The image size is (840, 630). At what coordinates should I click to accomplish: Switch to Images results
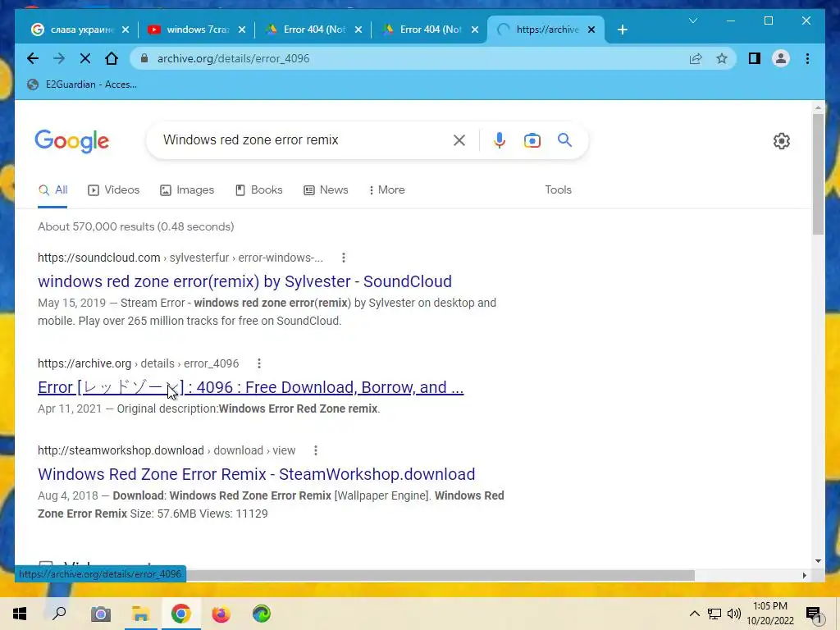click(x=187, y=190)
